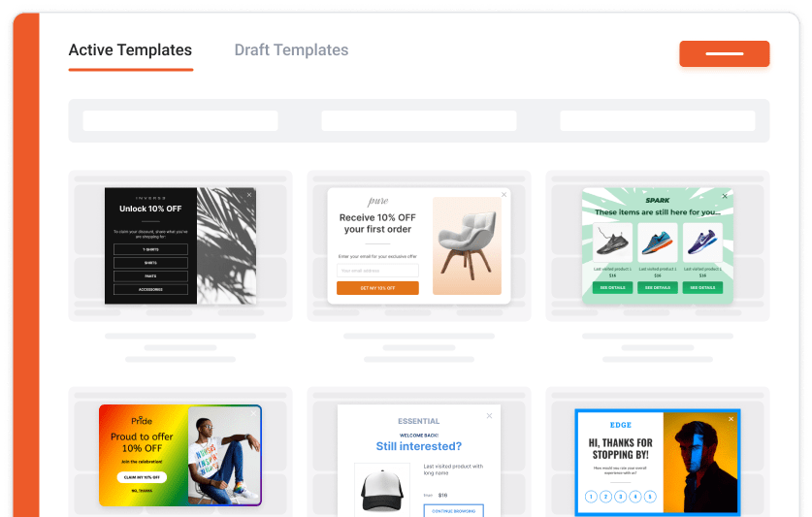Click the orange button at top right

click(x=724, y=53)
